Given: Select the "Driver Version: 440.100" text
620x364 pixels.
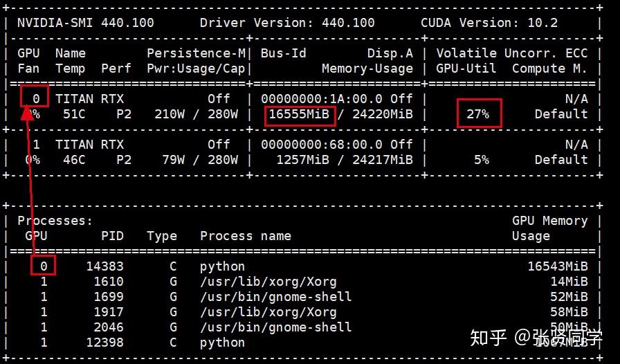Looking at the screenshot, I should click(287, 23).
